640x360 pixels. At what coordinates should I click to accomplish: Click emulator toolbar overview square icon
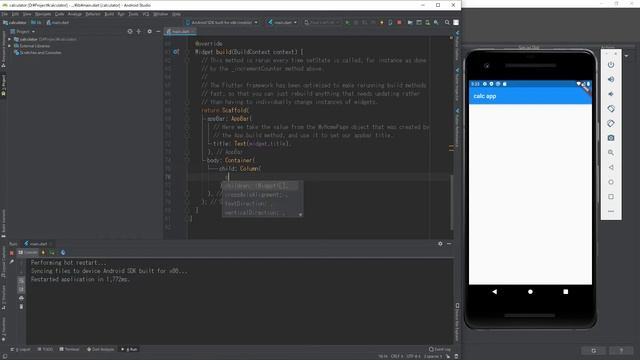click(611, 197)
